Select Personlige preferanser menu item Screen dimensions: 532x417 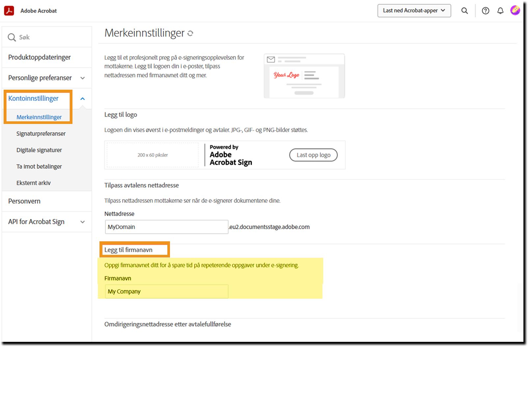(x=40, y=78)
